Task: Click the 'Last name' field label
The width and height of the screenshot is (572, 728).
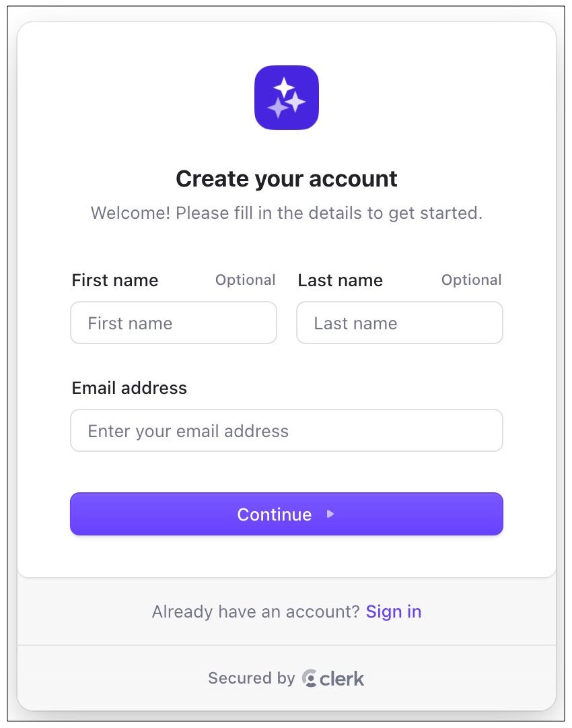Action: click(341, 280)
